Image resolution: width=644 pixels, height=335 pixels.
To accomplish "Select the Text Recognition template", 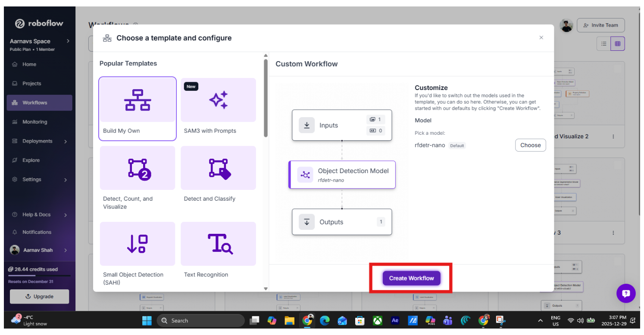I will click(x=218, y=251).
